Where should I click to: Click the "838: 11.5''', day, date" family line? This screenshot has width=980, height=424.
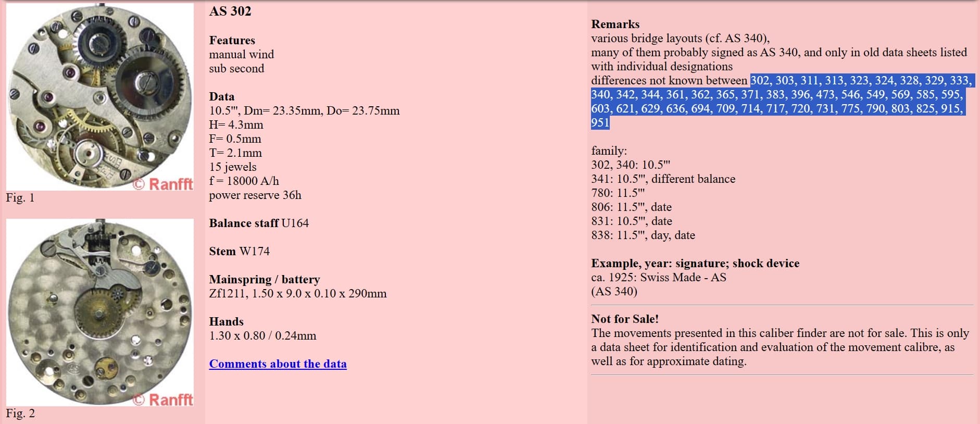point(643,235)
